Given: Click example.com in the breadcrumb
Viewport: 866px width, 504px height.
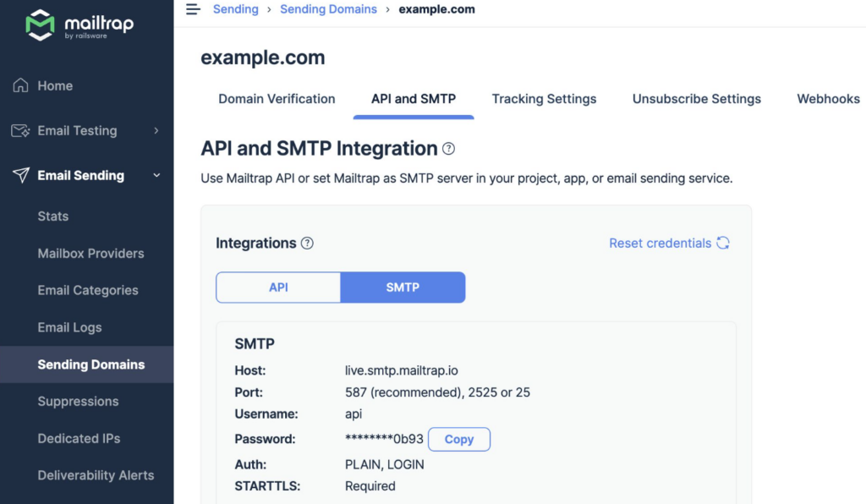Looking at the screenshot, I should pos(437,9).
